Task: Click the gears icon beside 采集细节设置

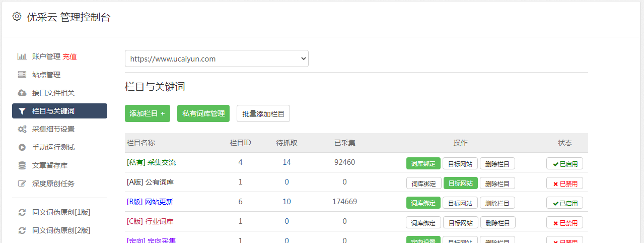Action: pos(22,129)
